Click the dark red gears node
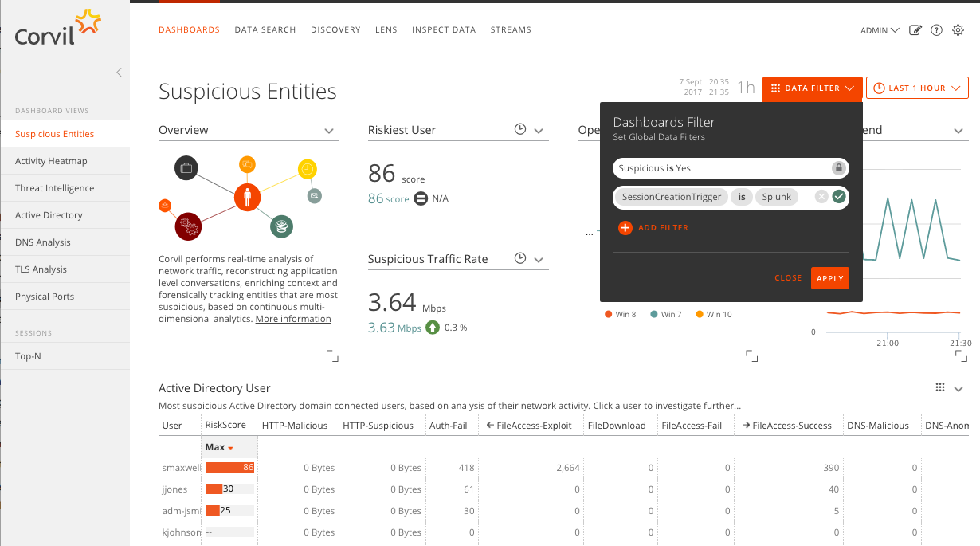980x546 pixels. coord(189,225)
